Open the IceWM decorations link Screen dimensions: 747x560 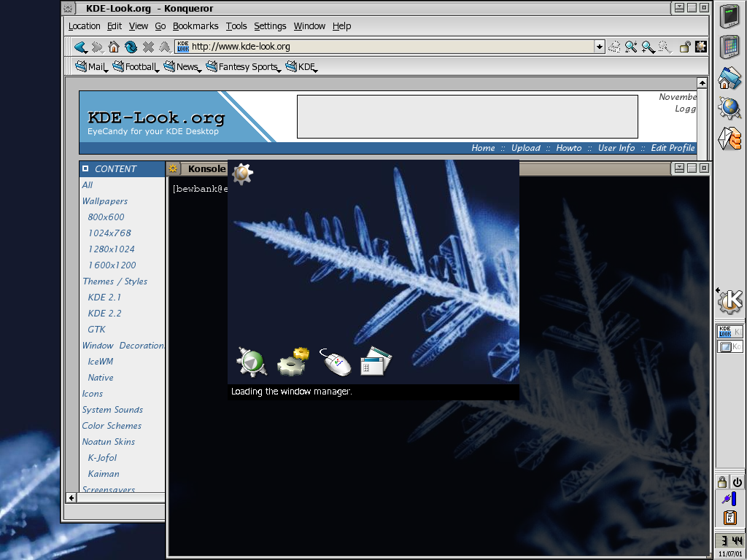[x=101, y=362]
